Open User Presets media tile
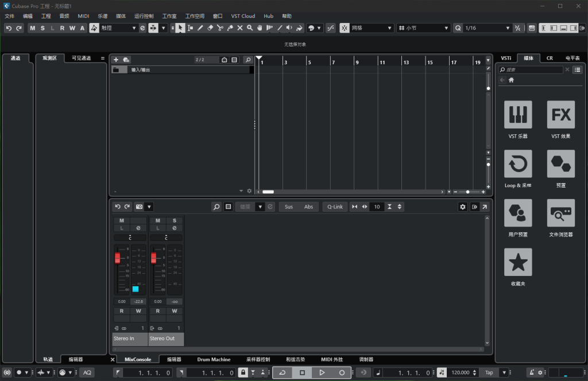588x381 pixels. (x=518, y=213)
